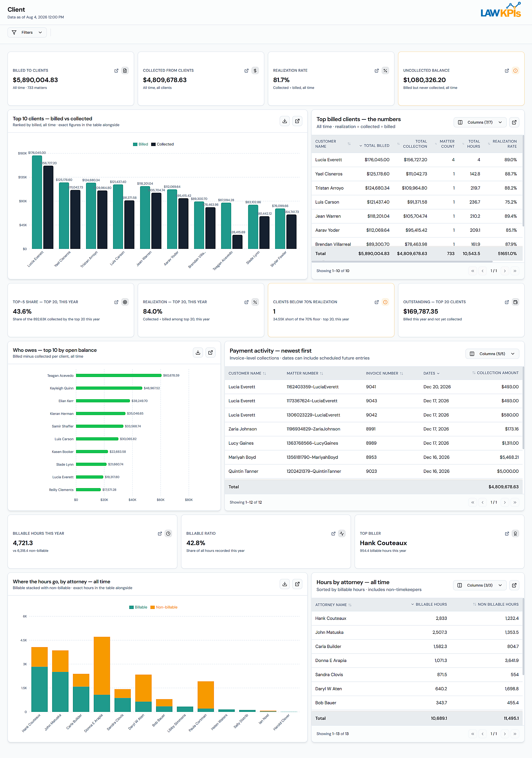Open Billable Ratio card external link
Viewport: 532px width, 758px height.
tap(333, 534)
